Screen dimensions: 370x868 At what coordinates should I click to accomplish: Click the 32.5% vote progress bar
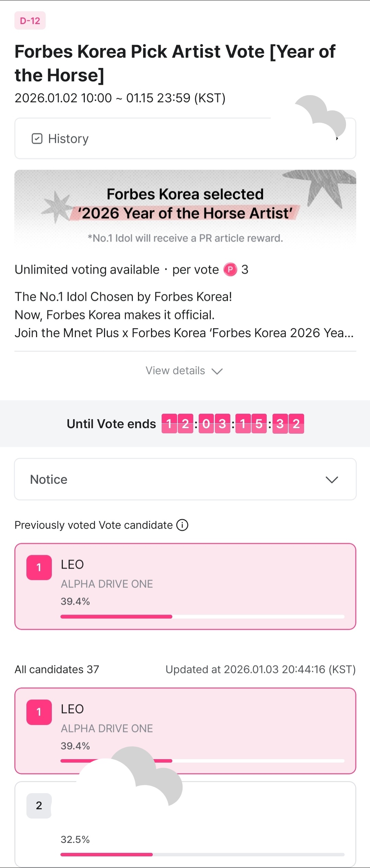pos(203,854)
